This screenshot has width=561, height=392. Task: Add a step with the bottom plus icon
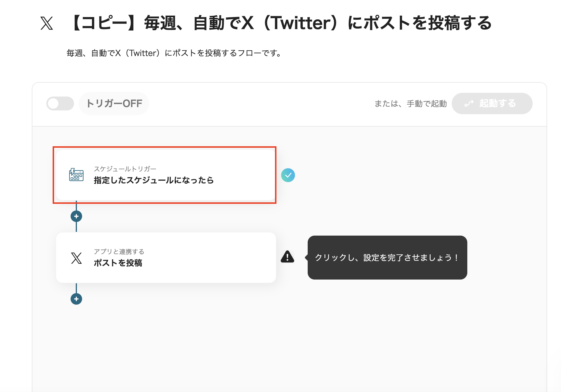[x=76, y=299]
